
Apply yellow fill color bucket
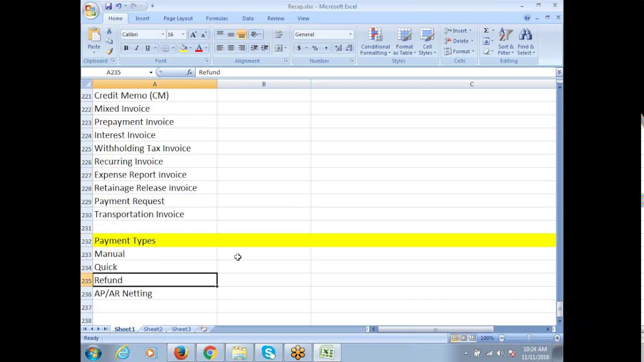tap(183, 48)
